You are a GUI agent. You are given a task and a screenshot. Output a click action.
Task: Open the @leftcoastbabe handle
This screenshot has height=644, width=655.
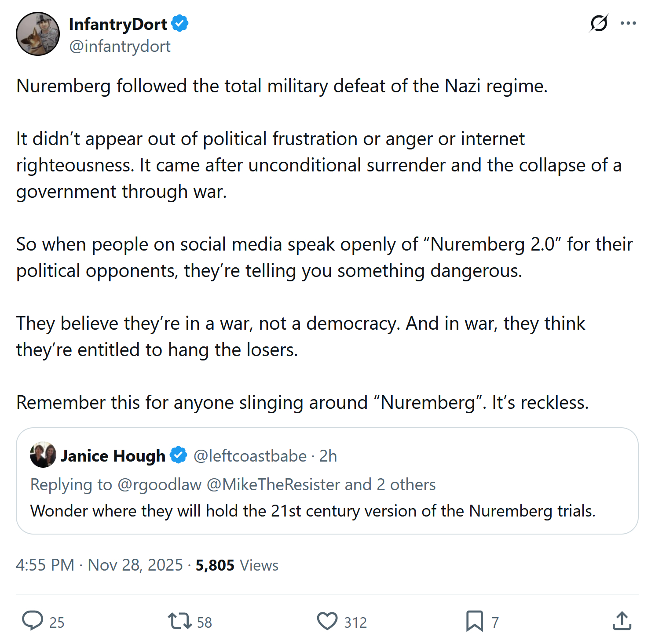click(250, 456)
